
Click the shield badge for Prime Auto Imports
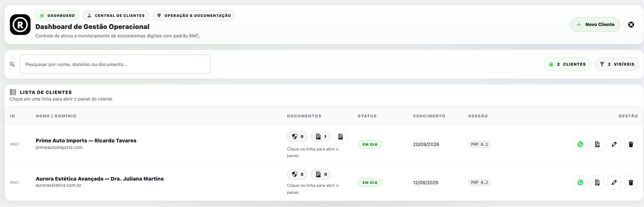pos(297,137)
